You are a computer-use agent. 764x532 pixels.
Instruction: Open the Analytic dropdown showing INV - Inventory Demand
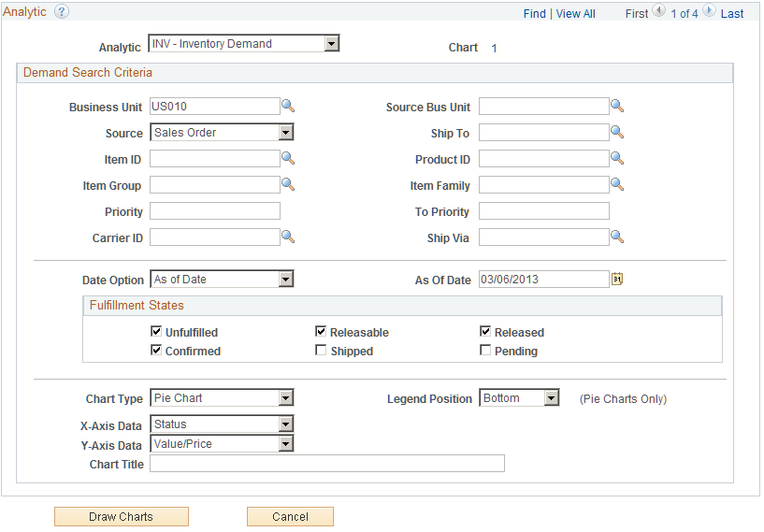tap(244, 43)
